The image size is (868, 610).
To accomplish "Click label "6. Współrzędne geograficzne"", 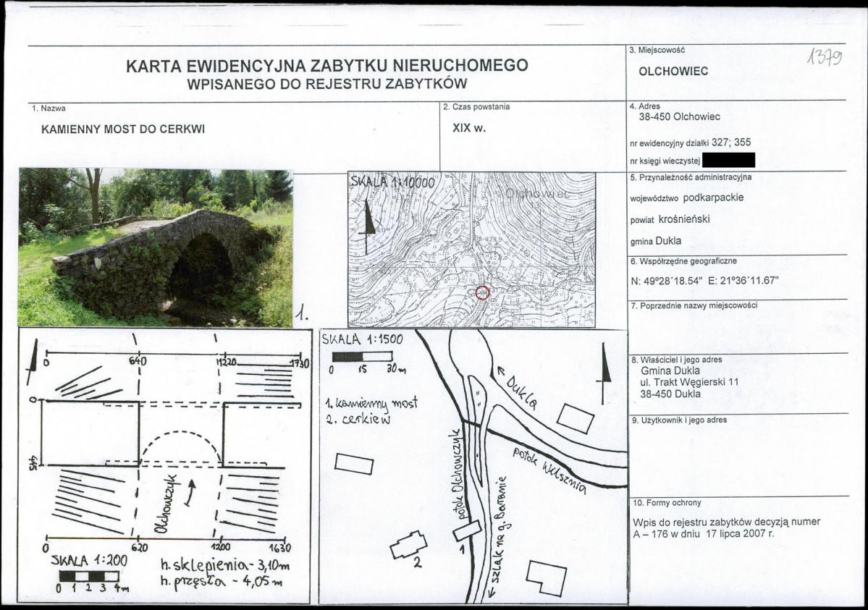I will click(x=683, y=261).
